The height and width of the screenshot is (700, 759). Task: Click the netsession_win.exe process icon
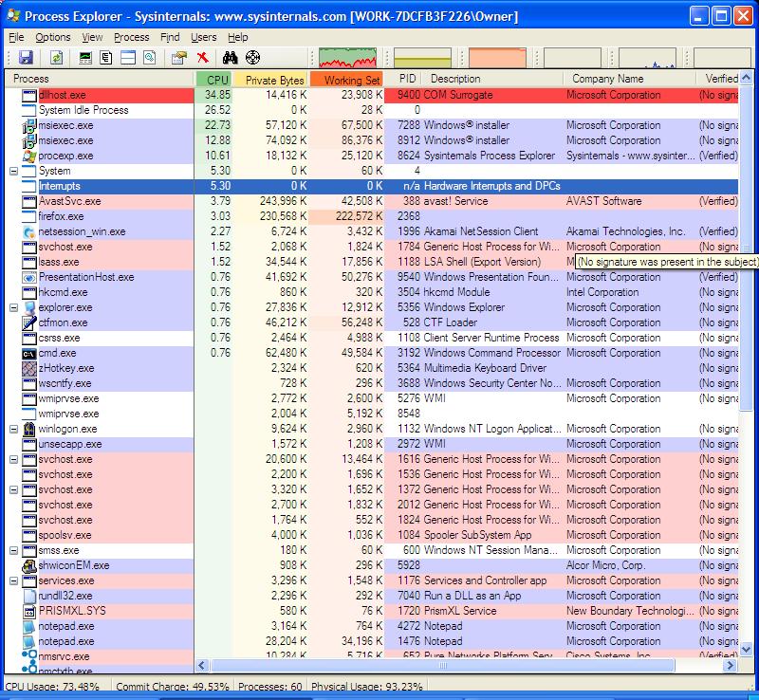click(x=29, y=231)
